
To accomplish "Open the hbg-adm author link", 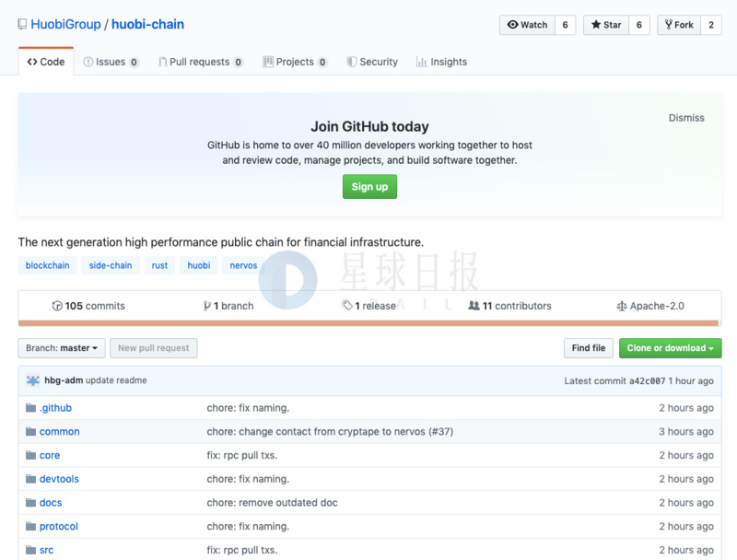I will (x=64, y=380).
